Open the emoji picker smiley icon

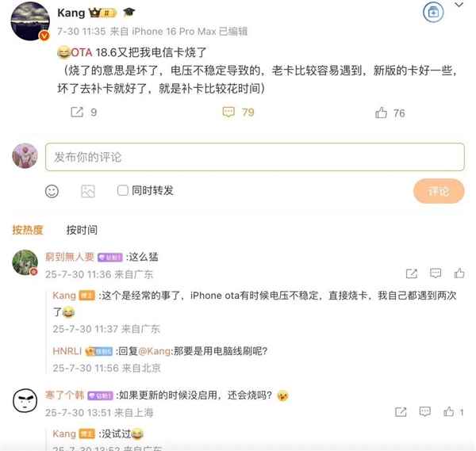[52, 191]
